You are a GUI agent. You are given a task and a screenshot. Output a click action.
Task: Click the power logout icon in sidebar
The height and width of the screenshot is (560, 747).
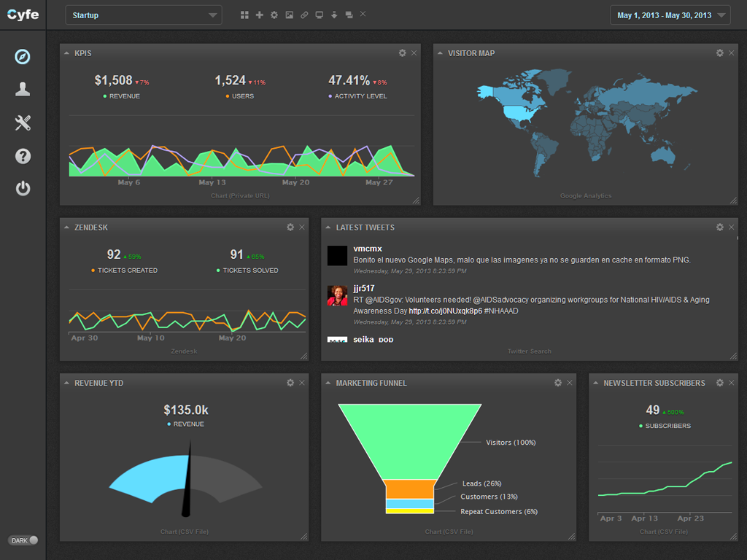(23, 189)
